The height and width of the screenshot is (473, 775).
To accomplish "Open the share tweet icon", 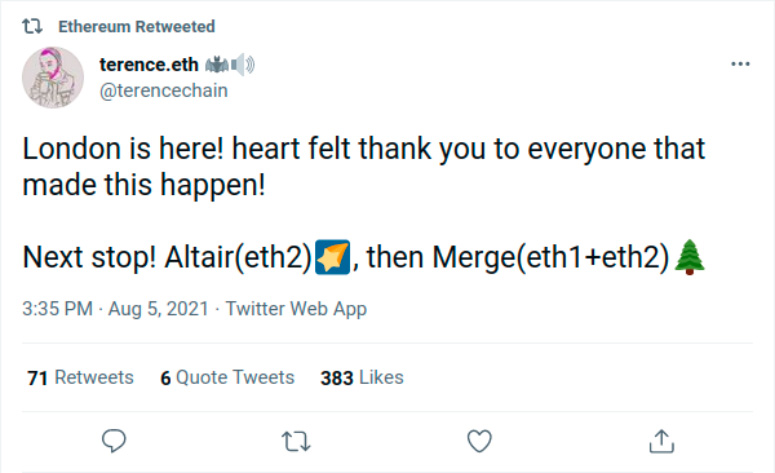I will click(x=661, y=440).
